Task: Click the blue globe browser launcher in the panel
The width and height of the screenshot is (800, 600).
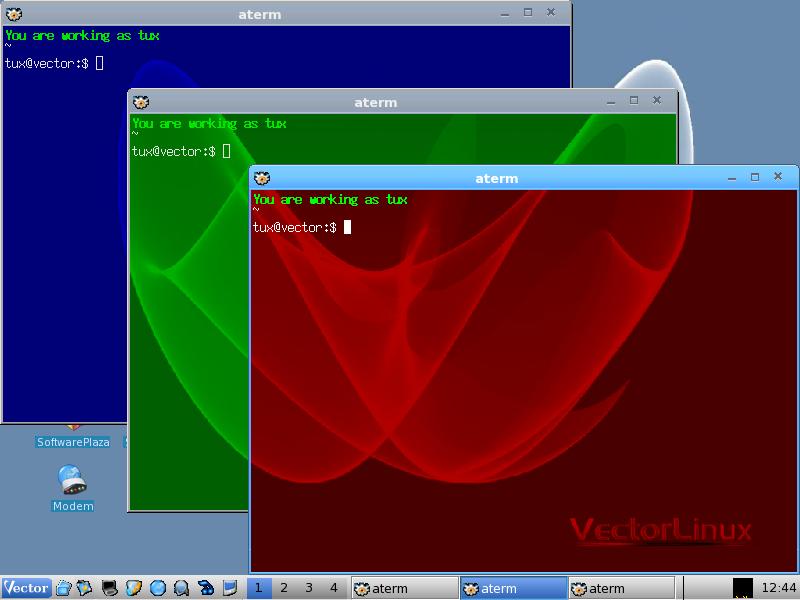Action: tap(157, 588)
